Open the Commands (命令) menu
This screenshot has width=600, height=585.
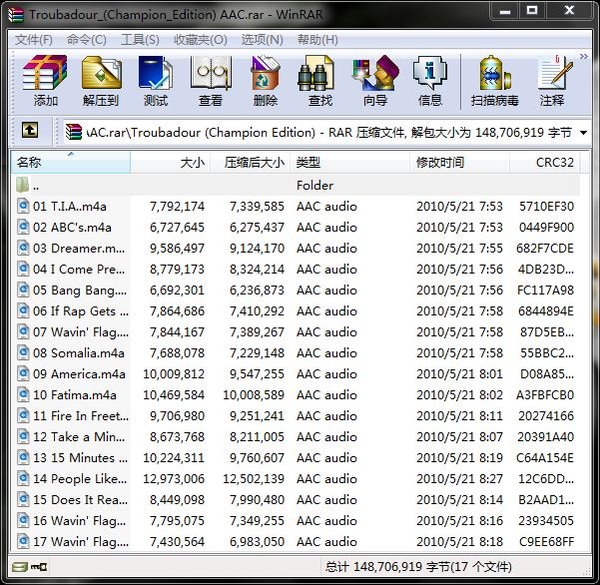click(86, 39)
